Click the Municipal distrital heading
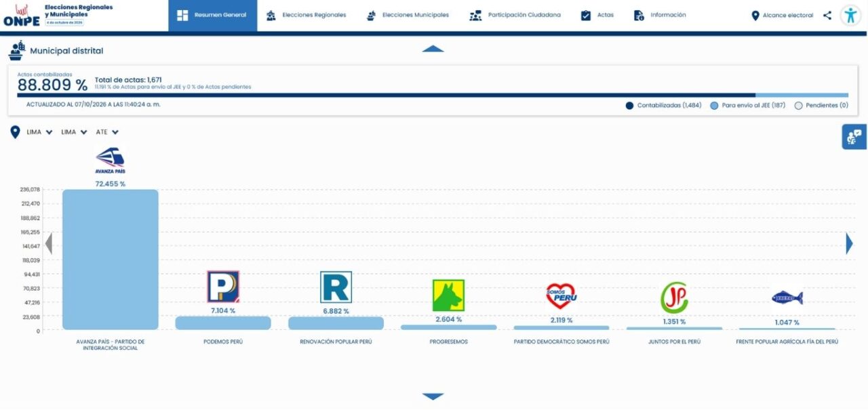Image resolution: width=868 pixels, height=410 pixels. point(66,51)
